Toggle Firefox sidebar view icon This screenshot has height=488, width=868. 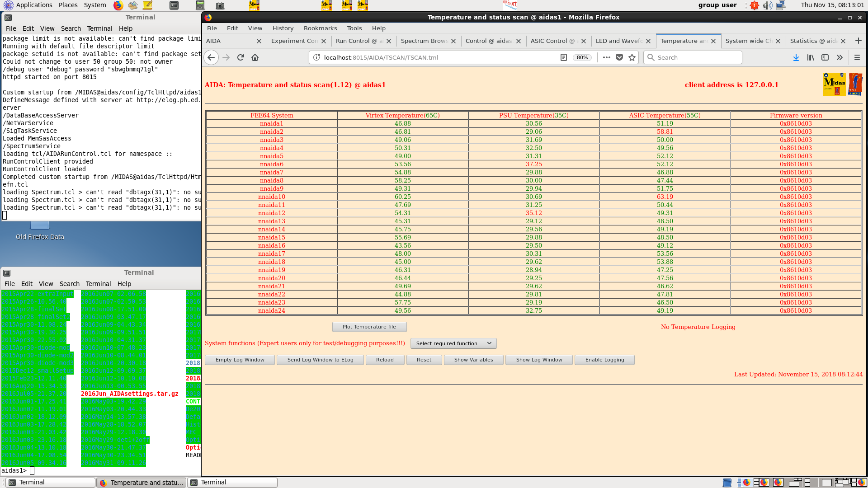(x=825, y=57)
